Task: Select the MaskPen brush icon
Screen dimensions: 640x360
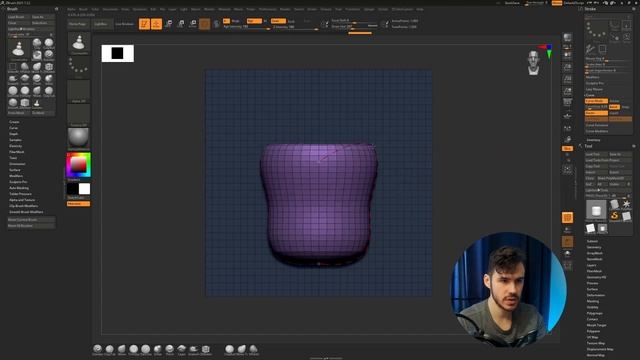Action: pos(37,56)
